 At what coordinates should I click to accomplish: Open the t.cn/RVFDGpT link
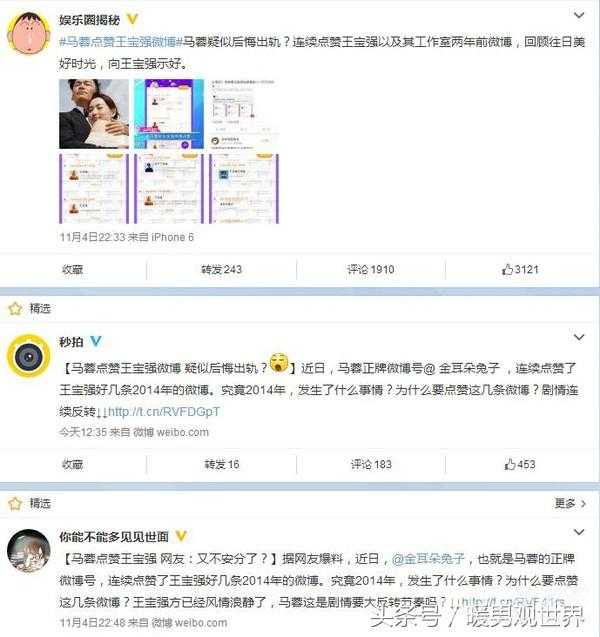164,412
